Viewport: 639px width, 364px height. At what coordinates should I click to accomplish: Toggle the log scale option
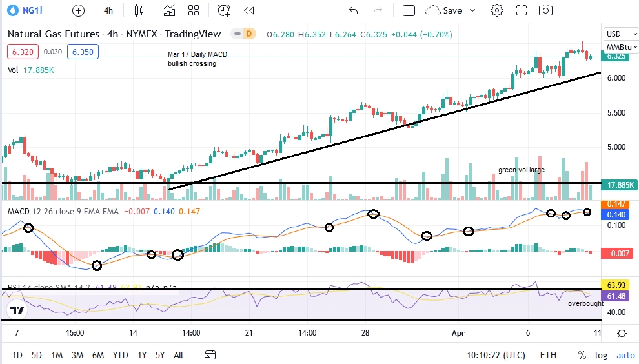pos(601,355)
